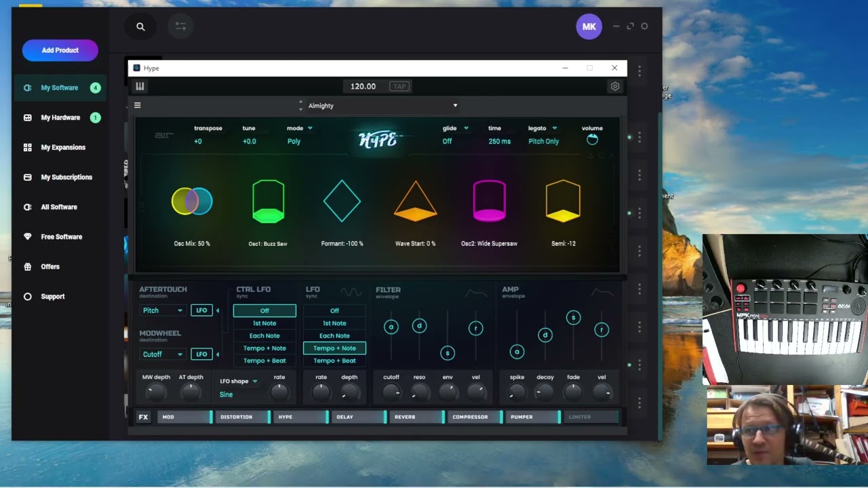Open three-dot menu beside Hype title bar
Image resolution: width=868 pixels, height=488 pixels.
[639, 70]
